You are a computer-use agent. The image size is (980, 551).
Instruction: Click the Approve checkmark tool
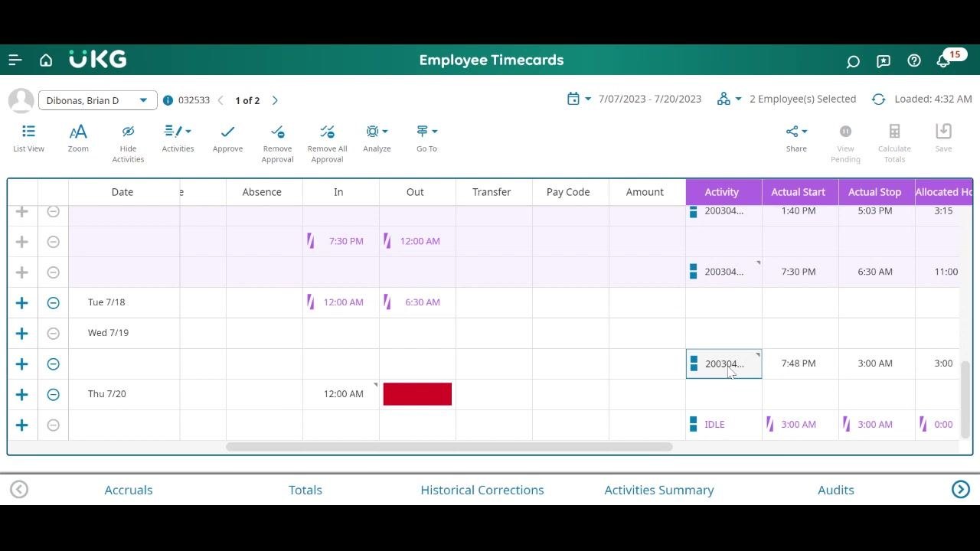[227, 139]
